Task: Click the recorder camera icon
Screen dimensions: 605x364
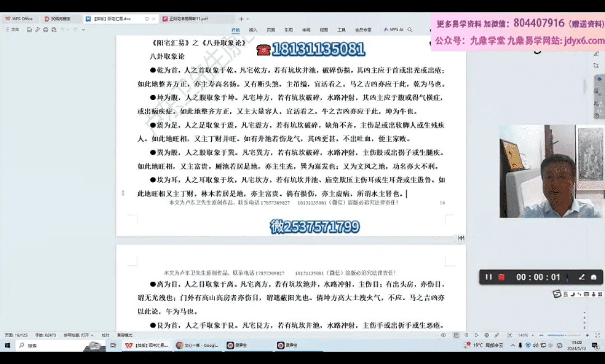Action: [594, 277]
